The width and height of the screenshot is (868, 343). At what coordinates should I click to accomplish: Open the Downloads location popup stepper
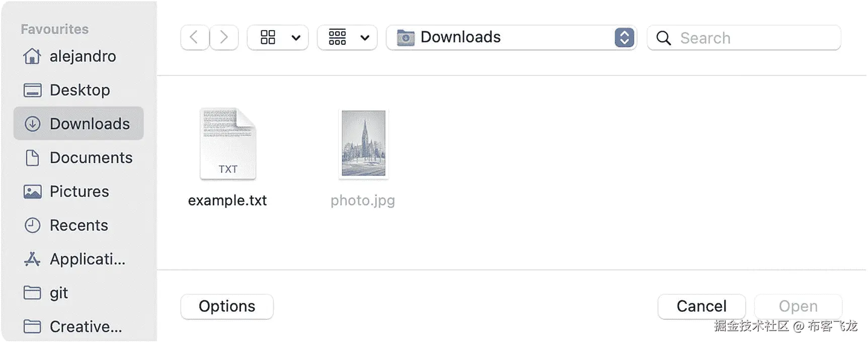(x=624, y=37)
